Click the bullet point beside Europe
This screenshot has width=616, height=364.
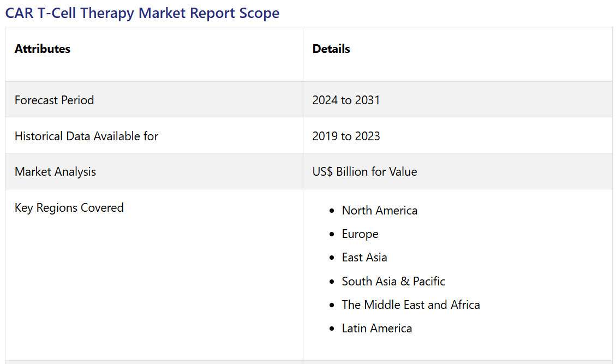pos(332,234)
